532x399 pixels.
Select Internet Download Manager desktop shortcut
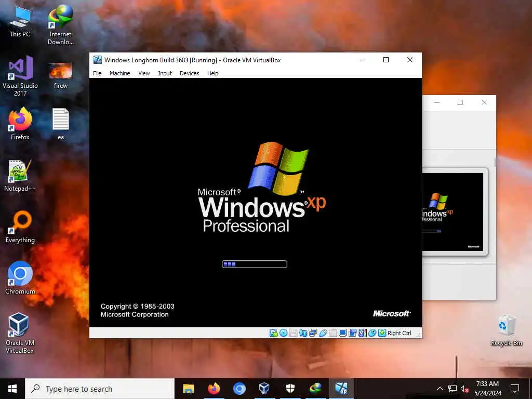(60, 25)
